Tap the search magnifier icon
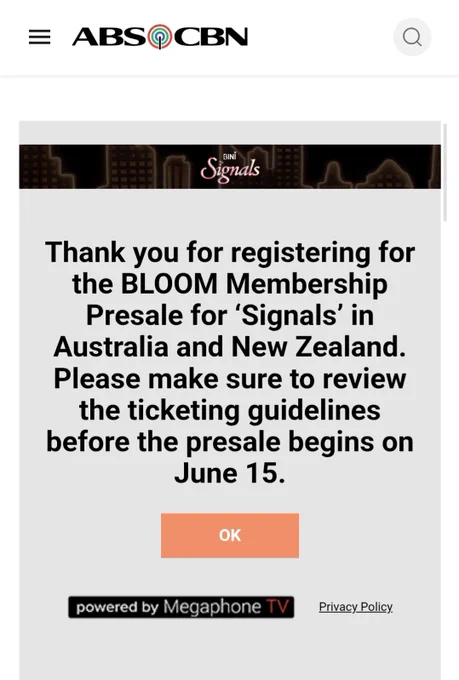The height and width of the screenshot is (680, 459). 412,37
